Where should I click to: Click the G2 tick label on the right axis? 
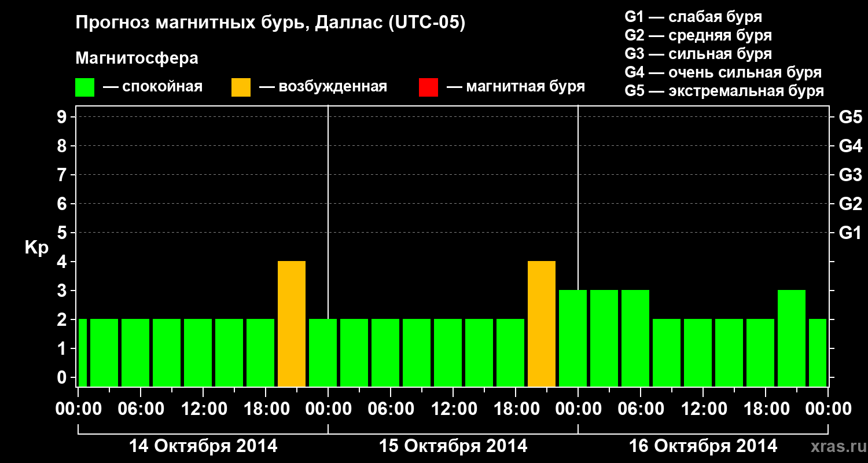[850, 204]
